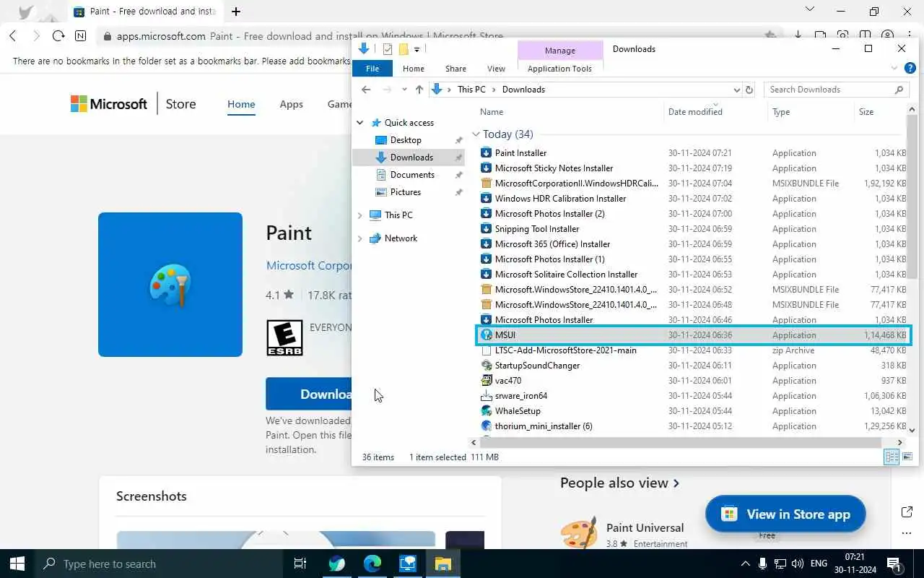Open File Explorer from taskbar
Viewport: 924px width, 578px height.
tap(443, 564)
